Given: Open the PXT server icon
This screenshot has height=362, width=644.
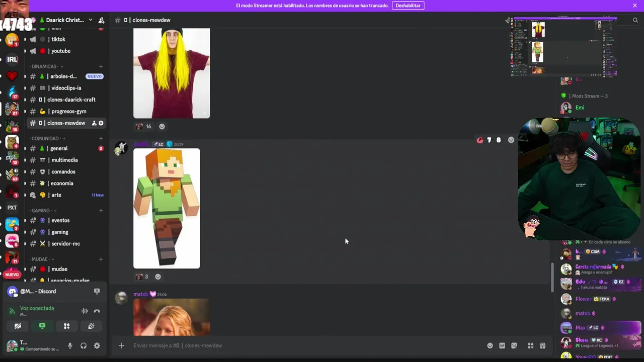Looking at the screenshot, I should click(x=12, y=208).
